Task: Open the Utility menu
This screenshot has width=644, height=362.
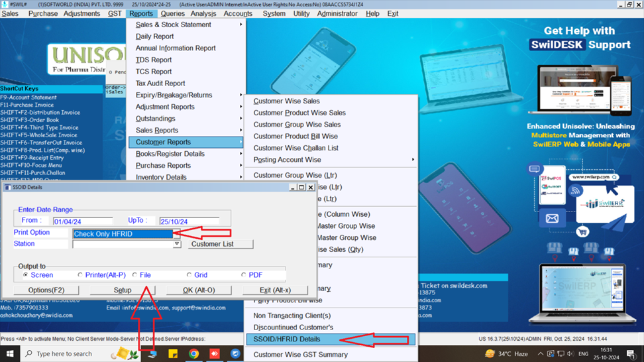Action: (x=301, y=13)
